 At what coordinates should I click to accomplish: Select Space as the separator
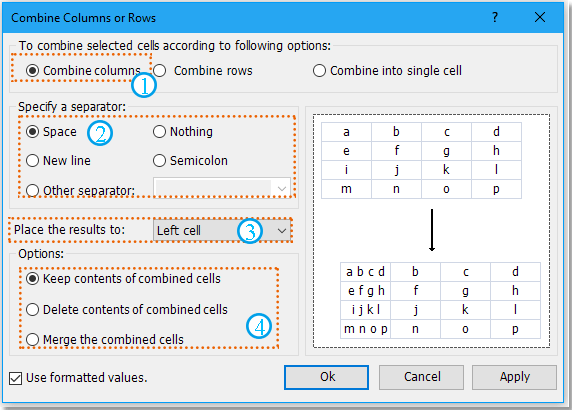[x=32, y=131]
